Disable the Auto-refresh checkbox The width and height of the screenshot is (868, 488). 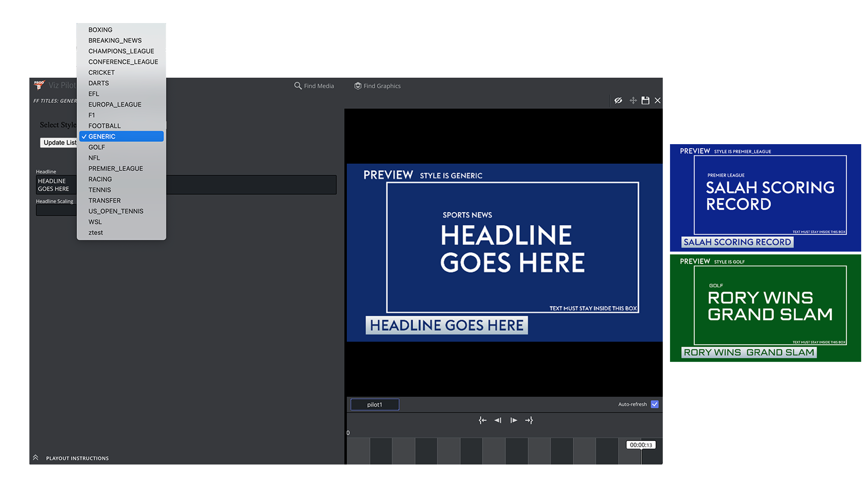coord(655,404)
